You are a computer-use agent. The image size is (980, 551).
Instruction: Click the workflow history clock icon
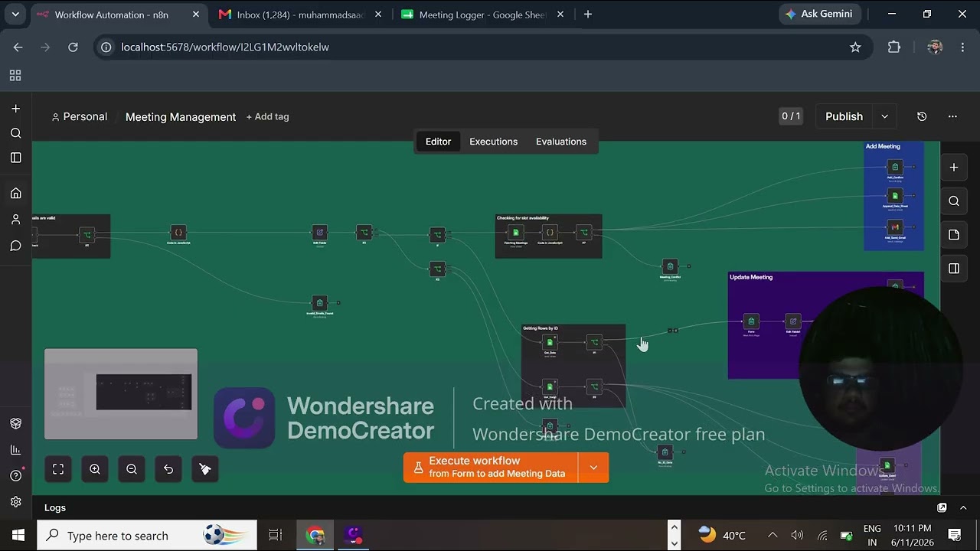(x=922, y=116)
